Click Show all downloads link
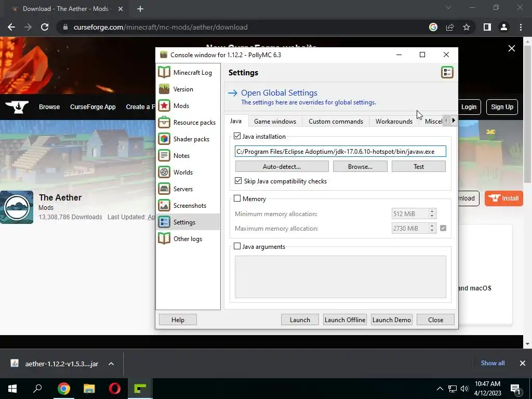Screen dimensions: 532x399 (493, 363)
